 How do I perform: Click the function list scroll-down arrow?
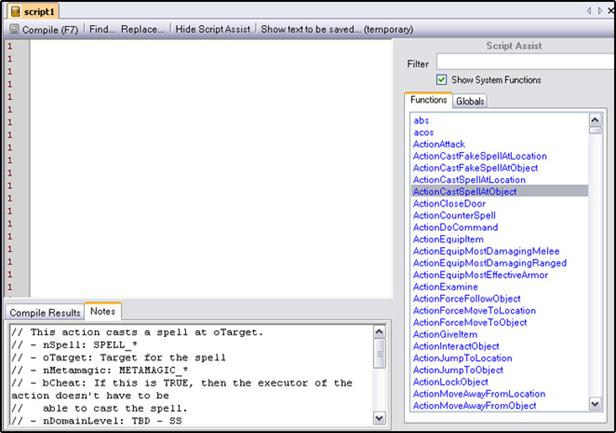(x=595, y=404)
